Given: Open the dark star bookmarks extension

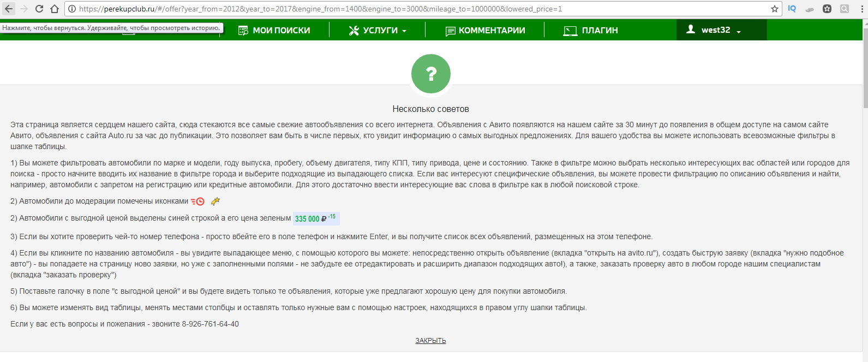Looking at the screenshot, I should pyautogui.click(x=827, y=9).
